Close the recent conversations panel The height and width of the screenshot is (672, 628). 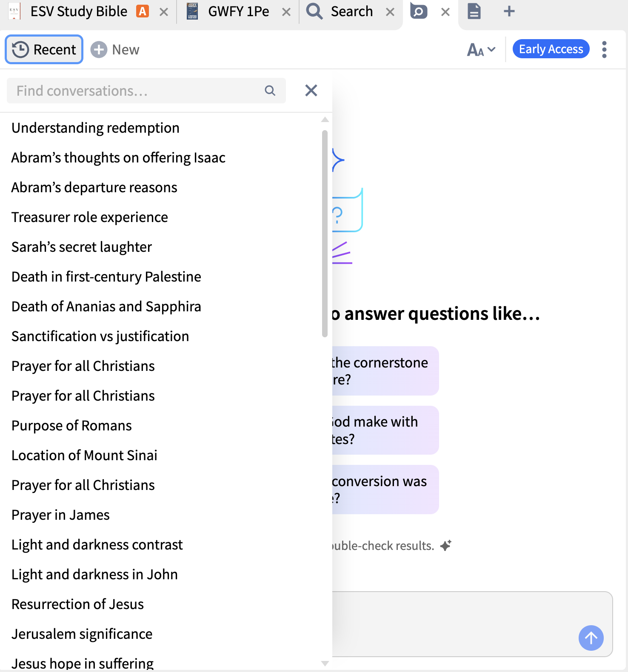point(311,90)
